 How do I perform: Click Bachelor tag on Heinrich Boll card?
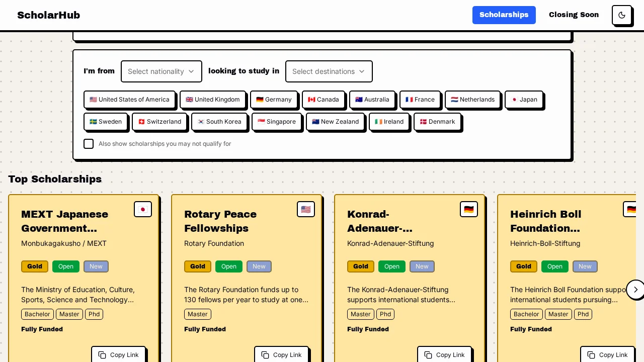coord(526,314)
